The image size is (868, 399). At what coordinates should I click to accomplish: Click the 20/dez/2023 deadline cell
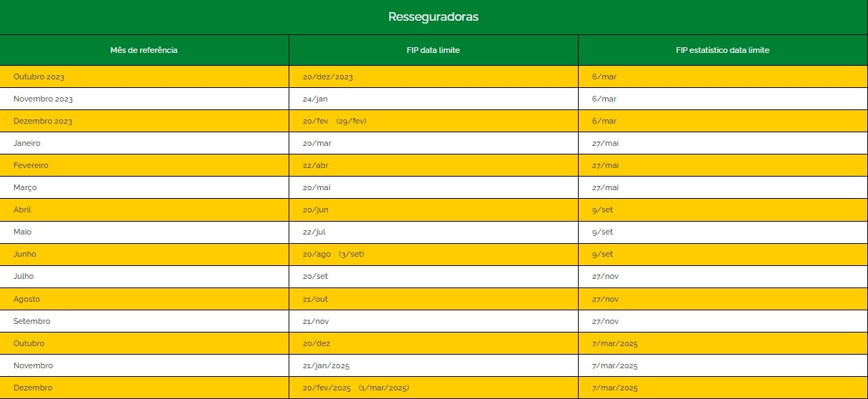[x=434, y=77]
